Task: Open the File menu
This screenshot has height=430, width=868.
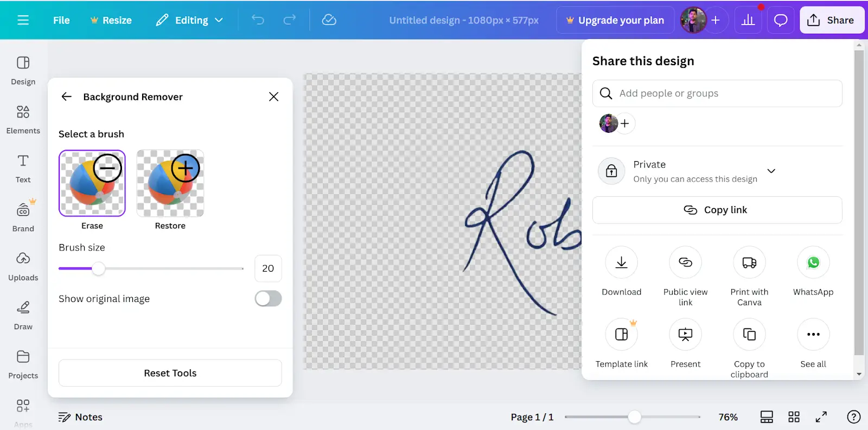Action: tap(61, 20)
